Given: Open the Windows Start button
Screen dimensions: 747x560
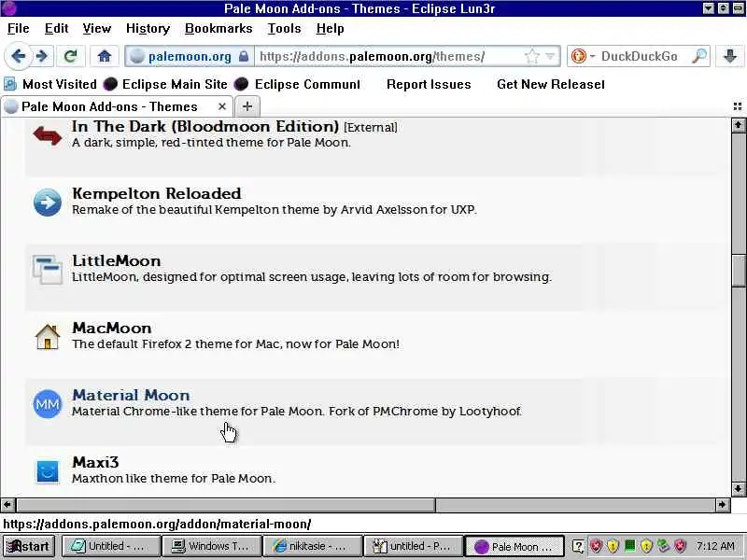Looking at the screenshot, I should (x=30, y=546).
